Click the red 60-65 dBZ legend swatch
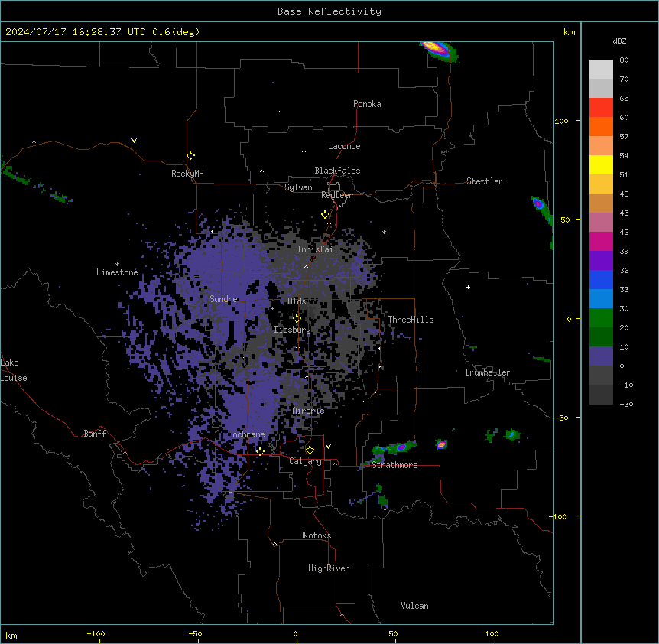659x644 pixels. 601,108
